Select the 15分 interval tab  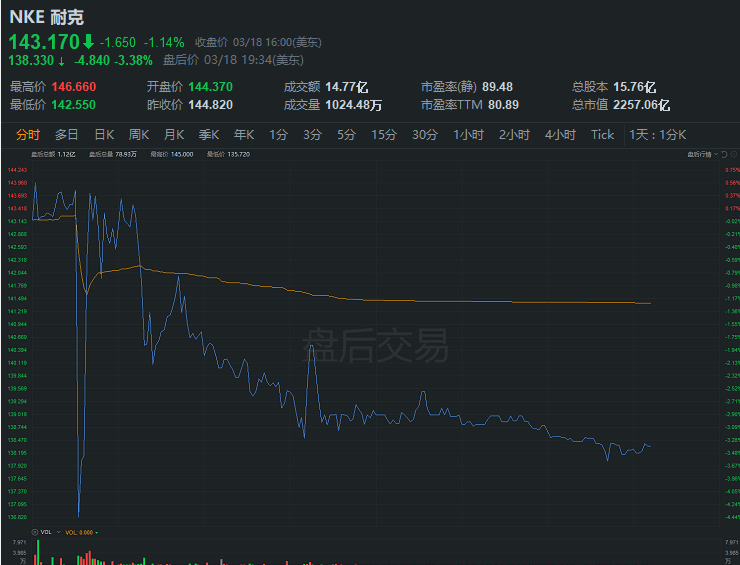coord(384,135)
